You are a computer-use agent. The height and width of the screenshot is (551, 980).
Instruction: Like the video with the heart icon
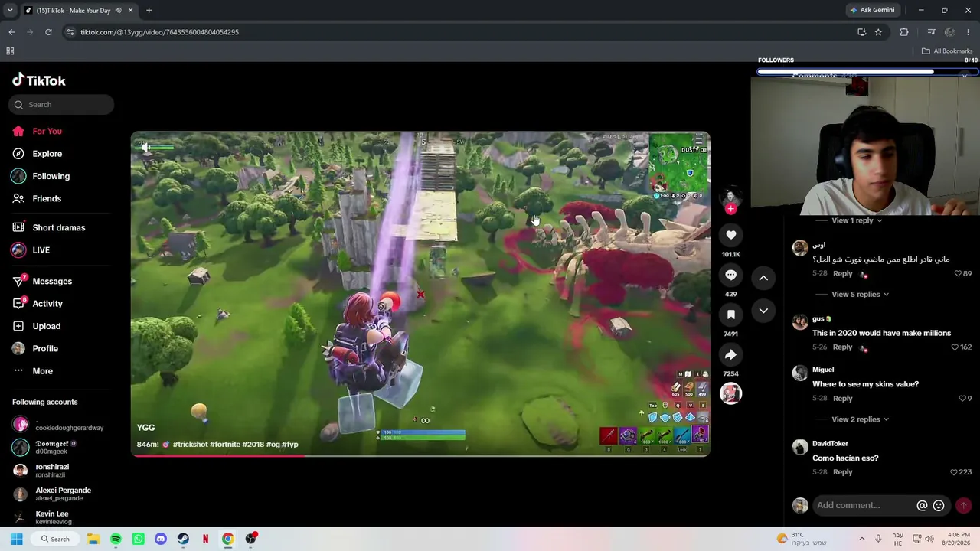pyautogui.click(x=730, y=235)
